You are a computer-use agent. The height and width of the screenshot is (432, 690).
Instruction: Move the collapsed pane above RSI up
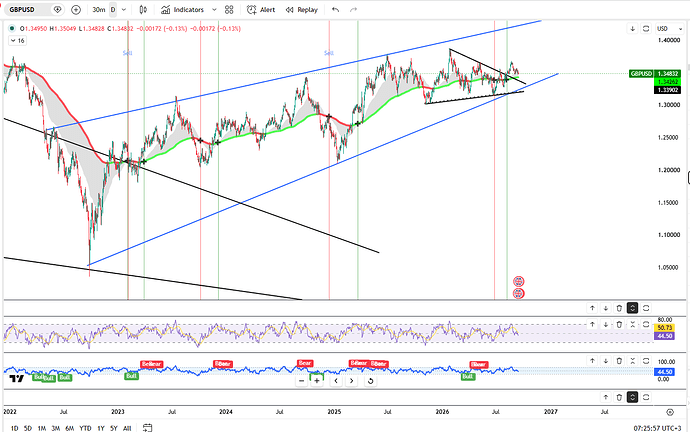click(x=592, y=308)
